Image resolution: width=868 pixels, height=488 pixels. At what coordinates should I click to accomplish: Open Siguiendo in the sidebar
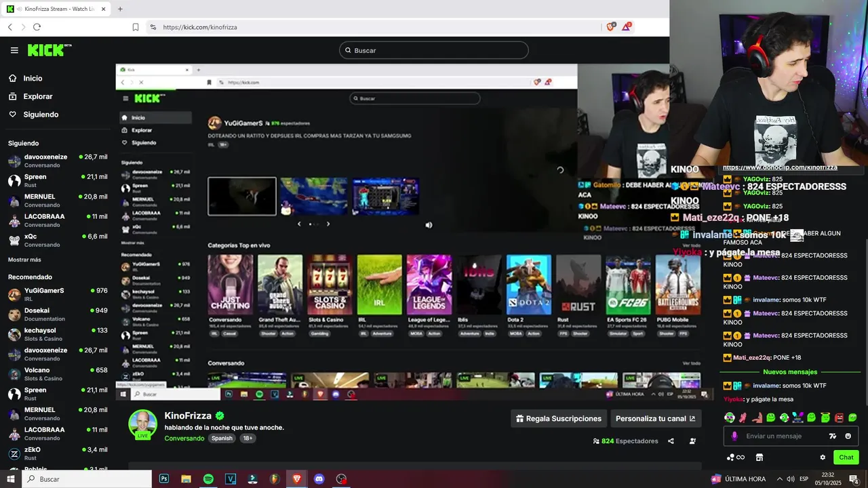coord(41,115)
